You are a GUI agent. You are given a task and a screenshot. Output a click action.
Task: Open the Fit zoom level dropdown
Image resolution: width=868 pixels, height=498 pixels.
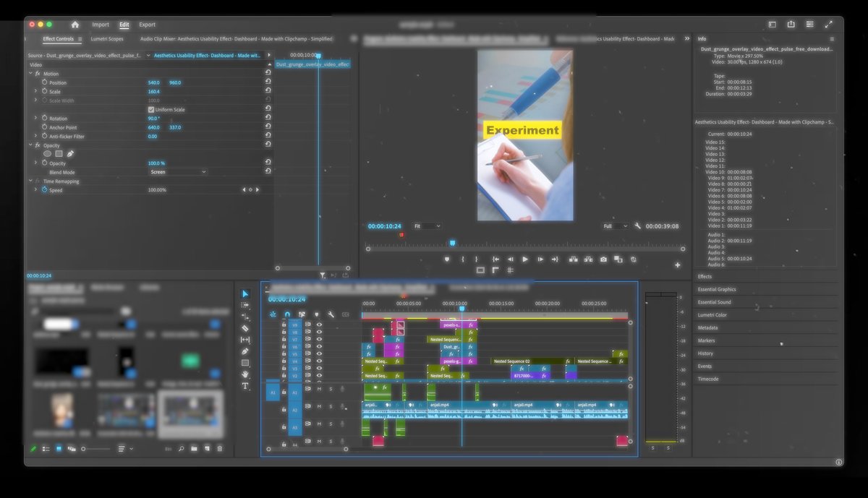(427, 226)
